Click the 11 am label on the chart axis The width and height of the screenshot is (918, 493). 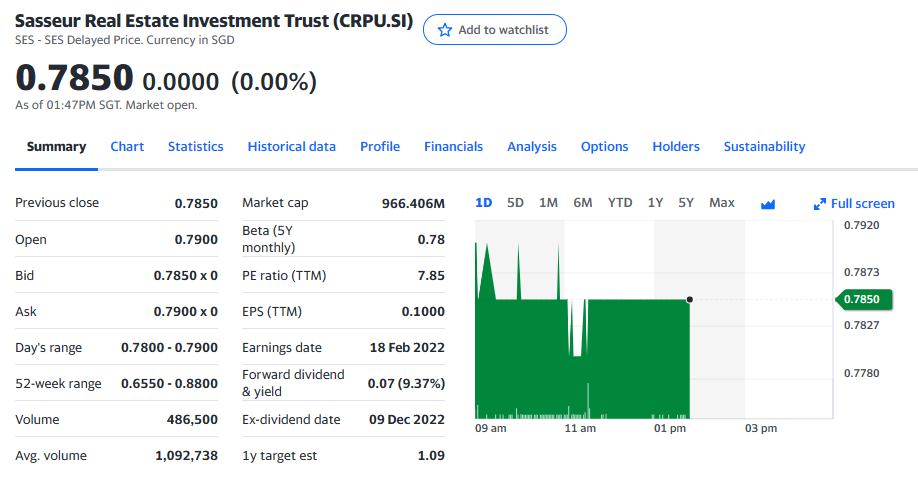pyautogui.click(x=580, y=428)
